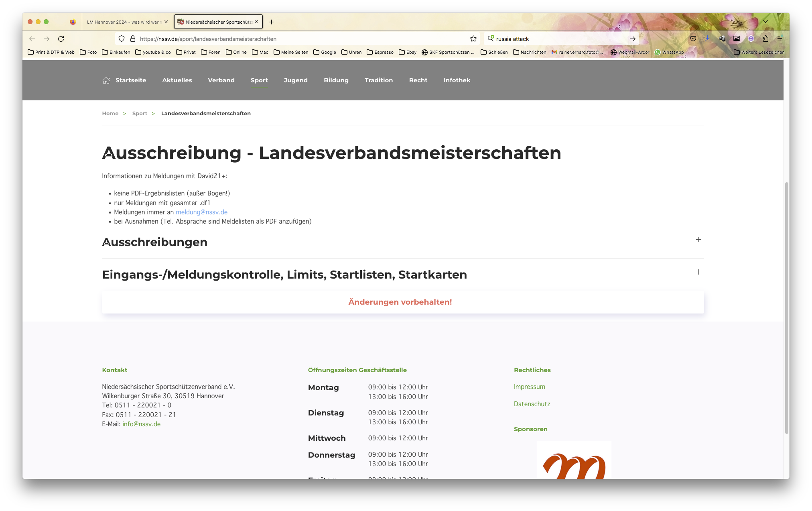Expand Eingangs-/Meldungskontrolle section with plus sign
Viewport: 812px width, 511px height.
(x=698, y=272)
